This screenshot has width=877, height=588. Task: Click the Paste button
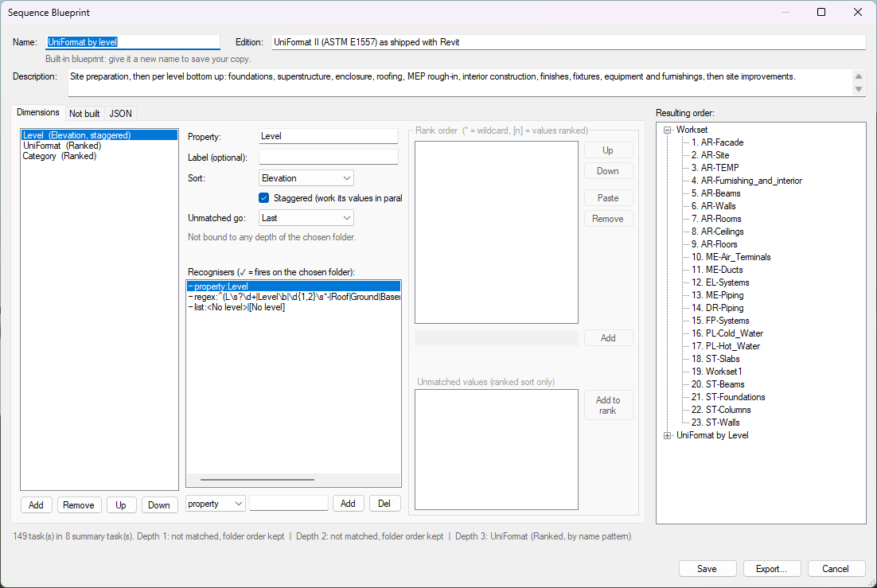coord(608,197)
